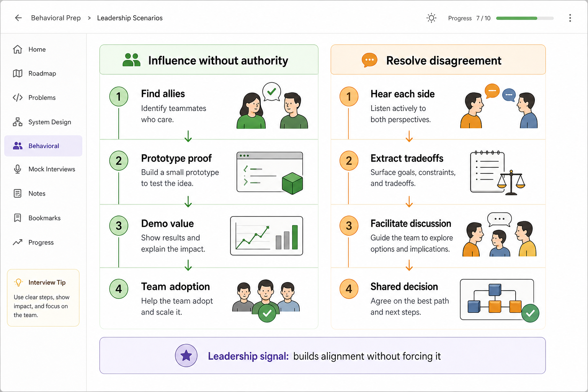This screenshot has height=392, width=588.
Task: Open System Design diagram icon
Action: pos(18,122)
